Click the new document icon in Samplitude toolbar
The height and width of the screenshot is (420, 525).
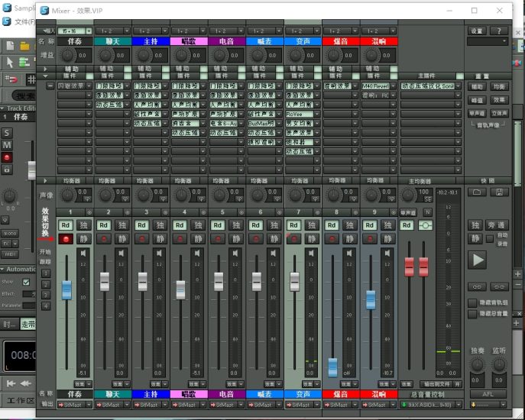point(10,46)
